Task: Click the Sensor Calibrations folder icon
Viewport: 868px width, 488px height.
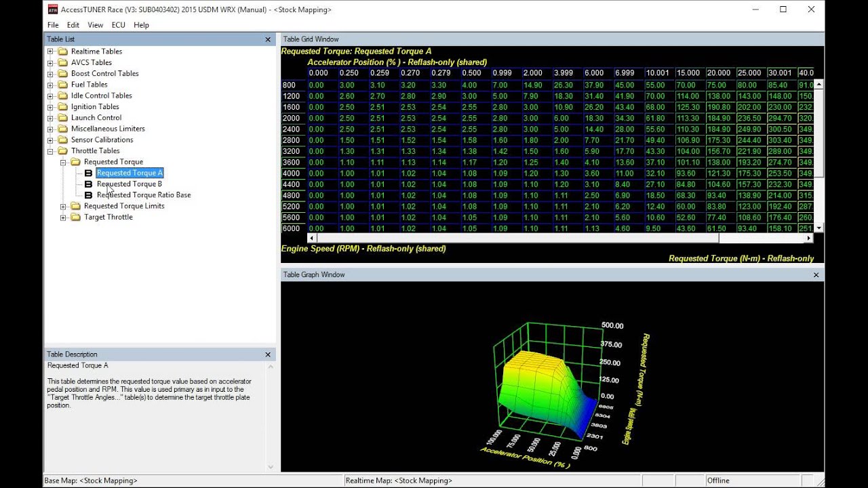Action: pyautogui.click(x=63, y=140)
